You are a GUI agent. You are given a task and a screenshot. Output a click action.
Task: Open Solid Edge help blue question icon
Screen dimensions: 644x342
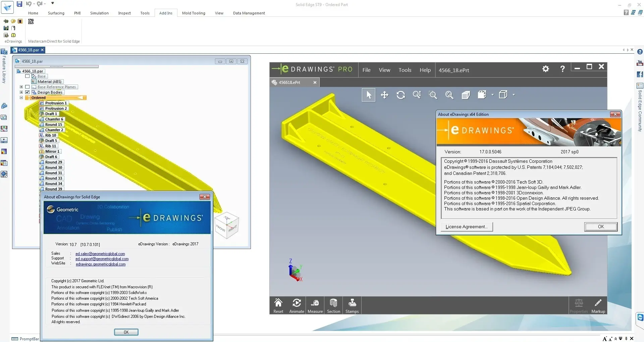point(640,52)
